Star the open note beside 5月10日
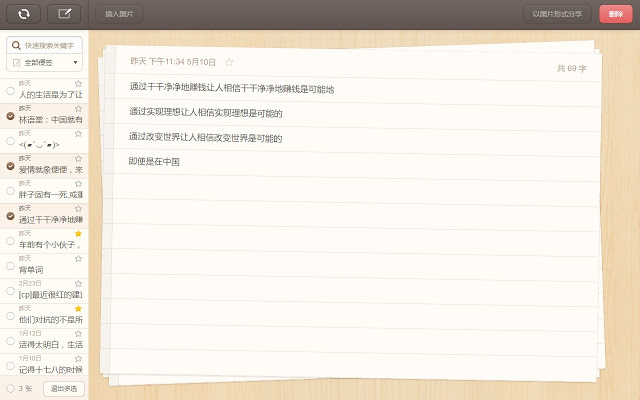Image resolution: width=640 pixels, height=400 pixels. [229, 62]
